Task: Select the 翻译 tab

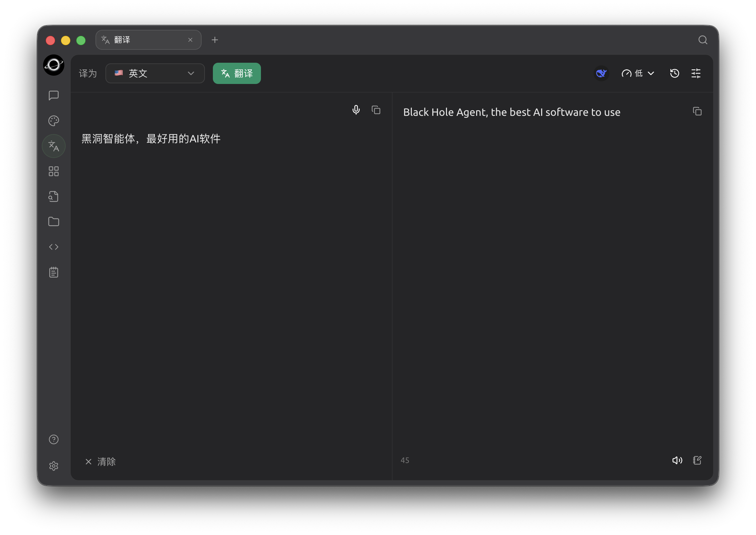Action: click(x=148, y=40)
